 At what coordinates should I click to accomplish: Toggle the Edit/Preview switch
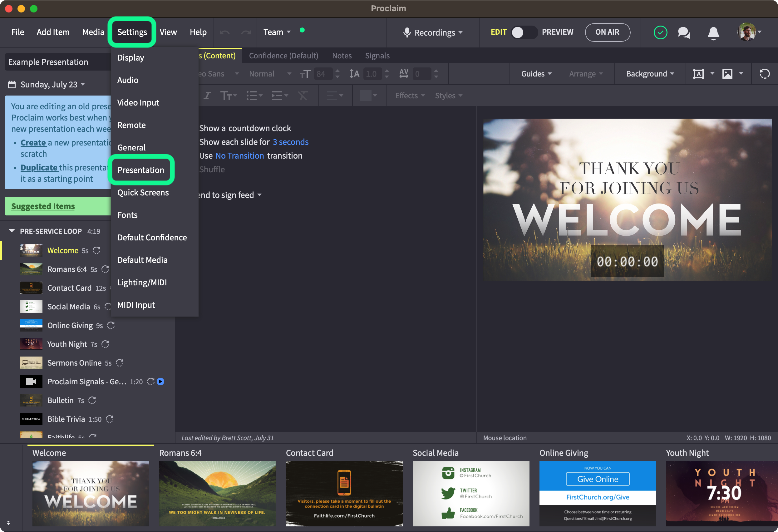pyautogui.click(x=524, y=32)
